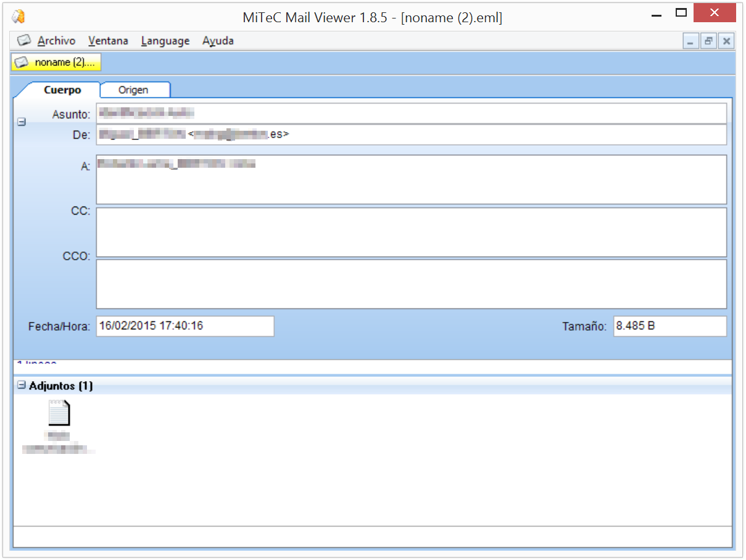Viewport: 746px width, 560px height.
Task: Close the noname (2).eml child window
Action: tap(726, 41)
